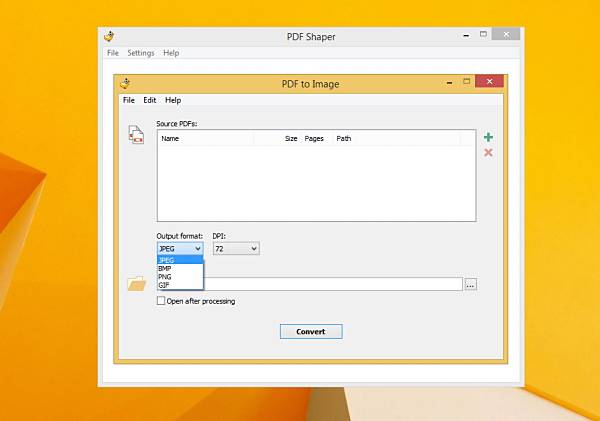The image size is (600, 421).
Task: Click the PDF to Image window app icon
Action: click(x=126, y=83)
